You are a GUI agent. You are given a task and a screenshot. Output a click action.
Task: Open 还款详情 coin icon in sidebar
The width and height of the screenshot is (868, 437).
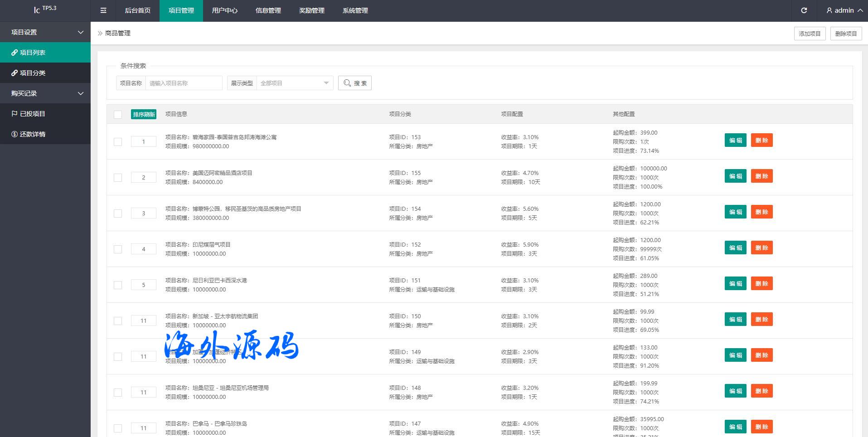point(15,134)
